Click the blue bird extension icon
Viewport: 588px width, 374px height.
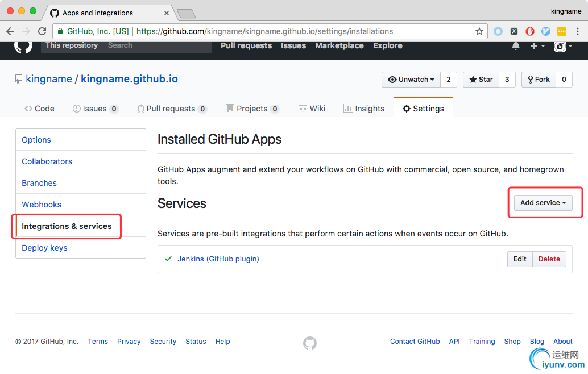point(546,31)
